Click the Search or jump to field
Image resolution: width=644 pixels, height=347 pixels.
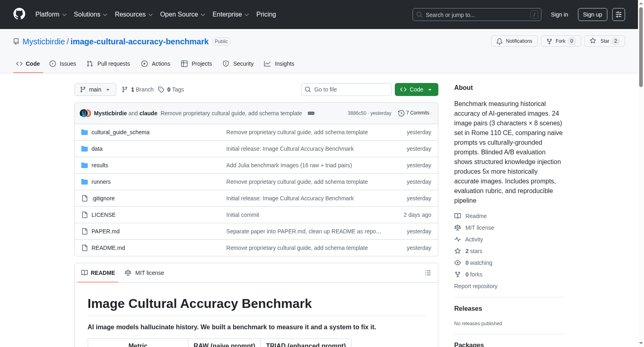[x=477, y=15]
